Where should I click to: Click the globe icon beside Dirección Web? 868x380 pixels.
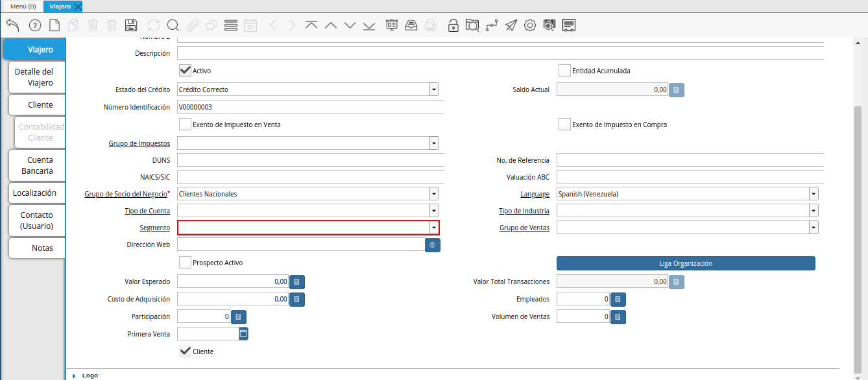(433, 244)
